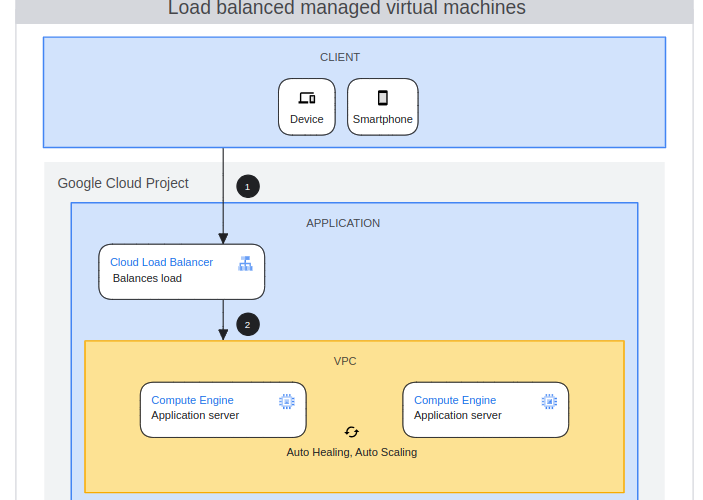This screenshot has width=703, height=500.
Task: Open the right Compute Engine link
Action: [455, 400]
